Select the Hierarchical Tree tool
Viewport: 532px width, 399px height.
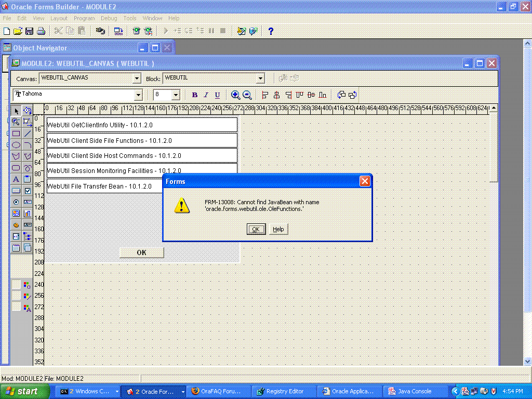(28, 236)
